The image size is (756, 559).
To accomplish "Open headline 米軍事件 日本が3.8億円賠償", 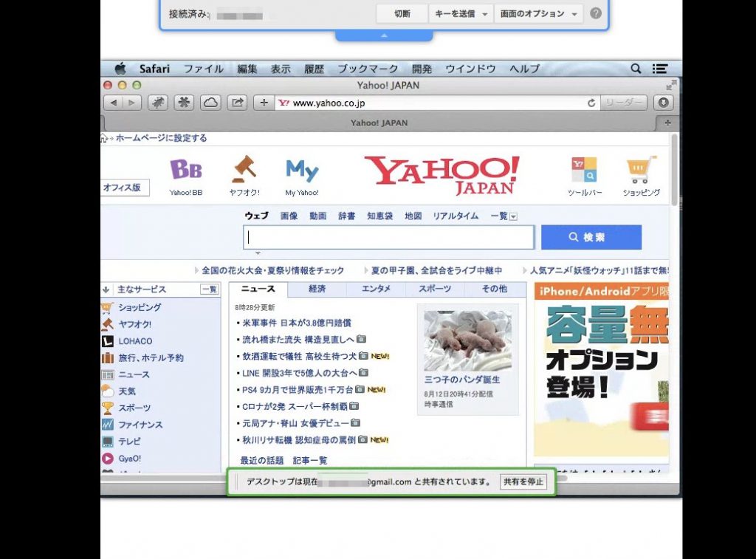I will (x=297, y=323).
